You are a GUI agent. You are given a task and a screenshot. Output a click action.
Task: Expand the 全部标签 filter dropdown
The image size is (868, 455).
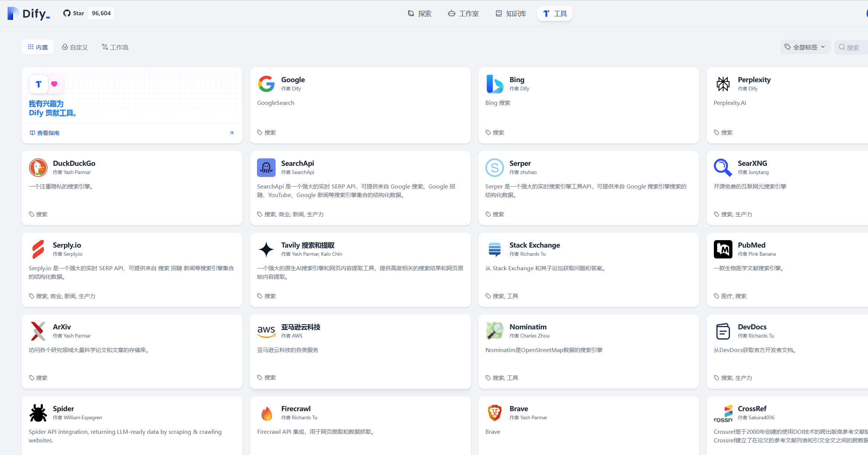click(x=805, y=47)
